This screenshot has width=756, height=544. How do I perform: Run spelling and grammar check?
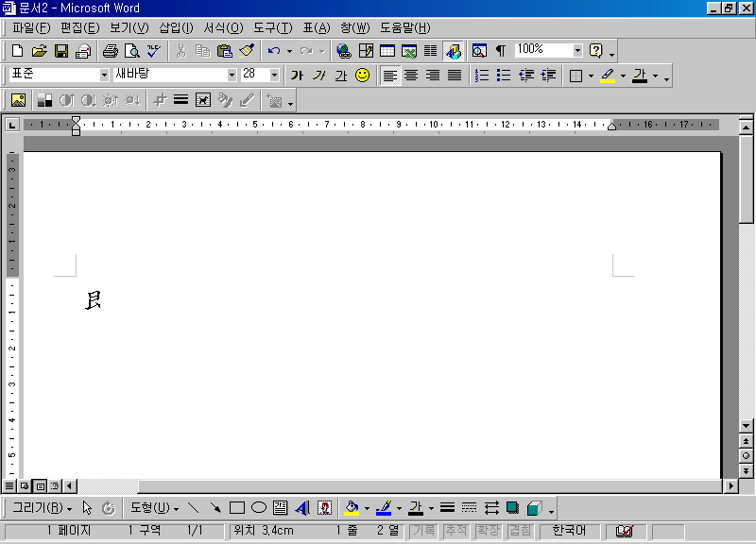(154, 51)
